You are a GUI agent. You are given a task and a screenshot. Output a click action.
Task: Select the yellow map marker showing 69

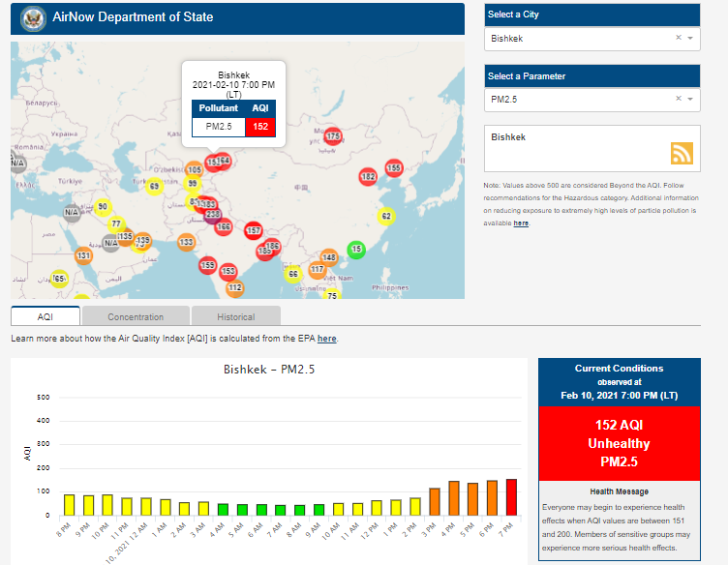[x=154, y=186]
